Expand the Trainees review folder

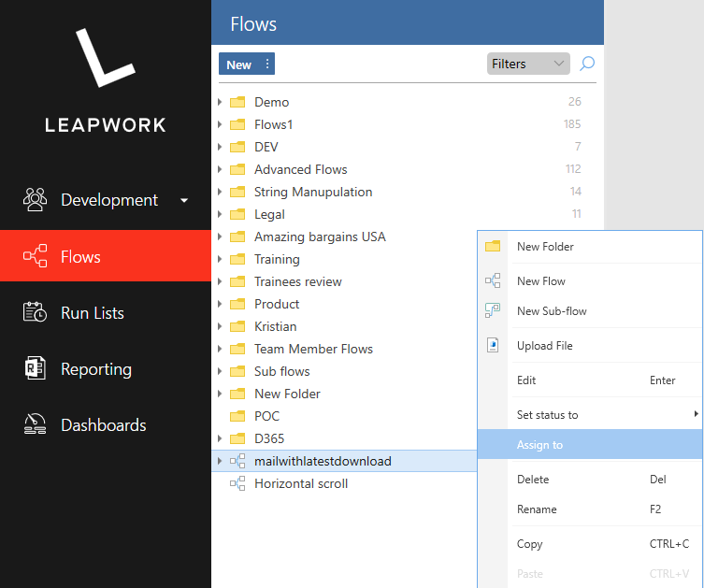click(x=220, y=281)
